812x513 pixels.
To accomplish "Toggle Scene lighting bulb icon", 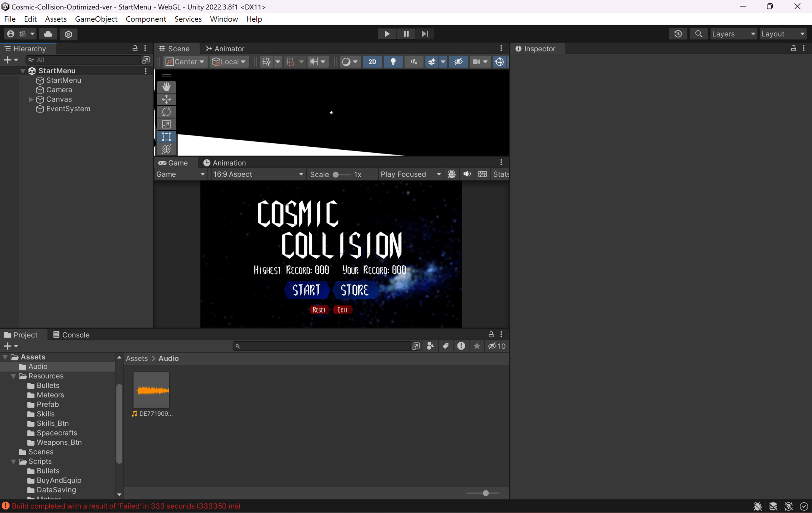I will tap(393, 62).
